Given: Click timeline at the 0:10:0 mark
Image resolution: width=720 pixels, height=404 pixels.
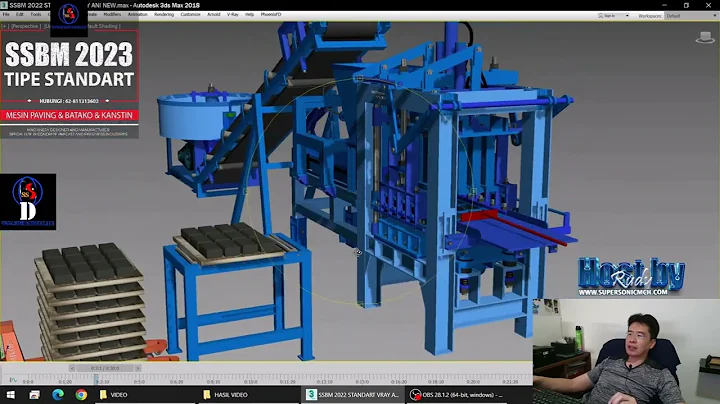Looking at the screenshot, I should click(250, 381).
